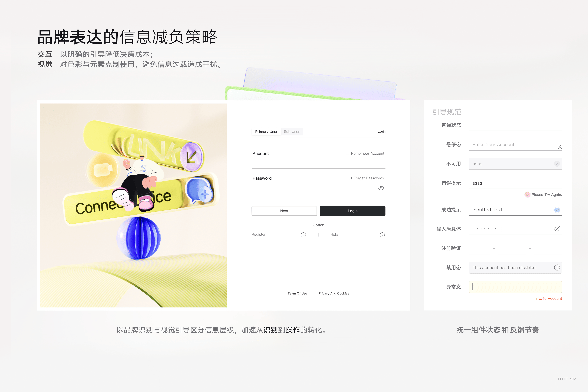Click the yellow video camera bubble icon
The width and height of the screenshot is (588, 392).
click(x=102, y=170)
